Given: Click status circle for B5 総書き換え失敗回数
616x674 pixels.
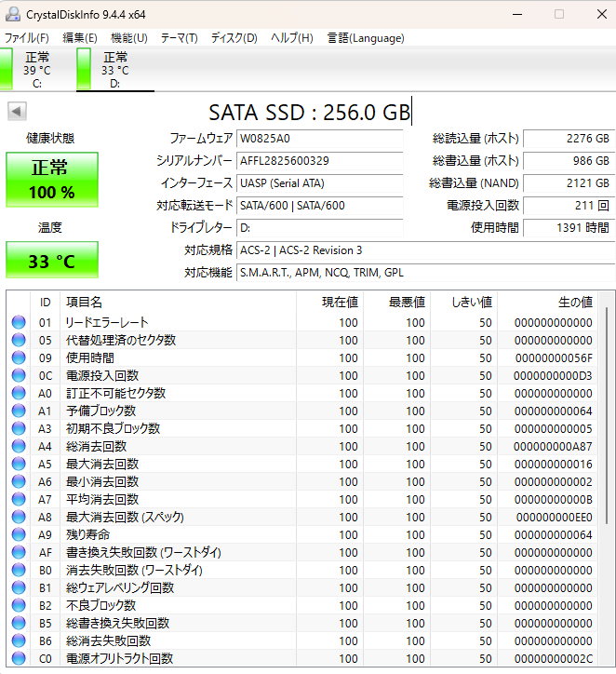Looking at the screenshot, I should tap(19, 623).
